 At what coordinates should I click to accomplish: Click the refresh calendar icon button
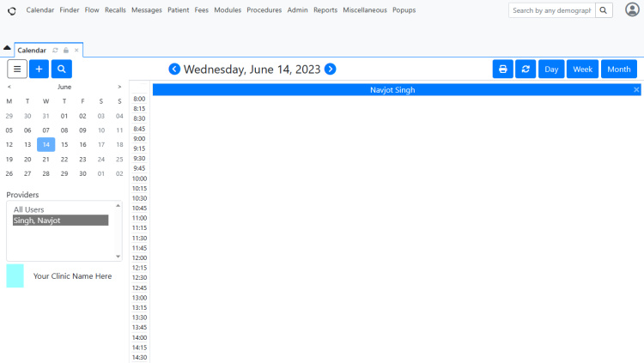point(526,69)
